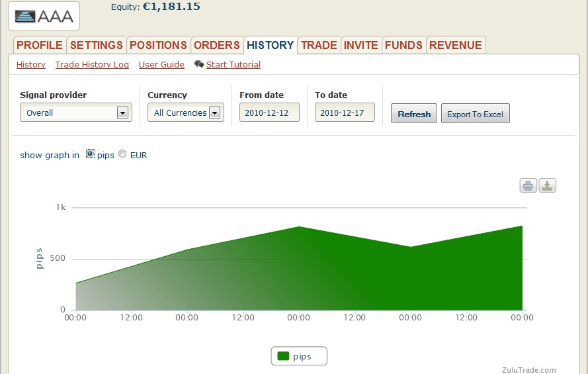This screenshot has width=588, height=374.
Task: Click the 'show graph in' label
Action: [50, 156]
